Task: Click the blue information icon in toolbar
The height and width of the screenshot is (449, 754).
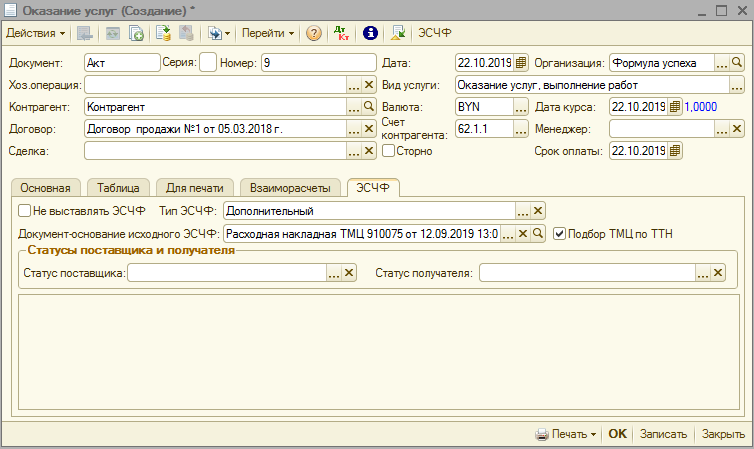Action: coord(370,33)
